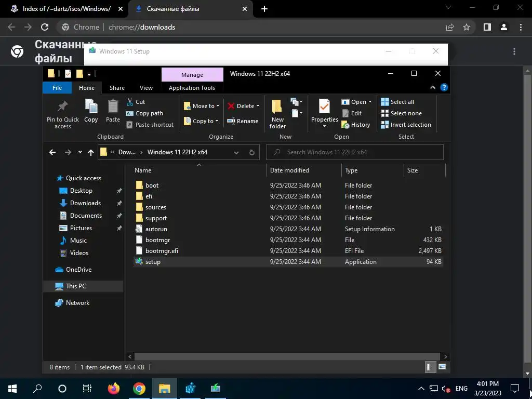This screenshot has height=399, width=532.
Task: Collapse the ribbon with chevron
Action: pos(433,87)
